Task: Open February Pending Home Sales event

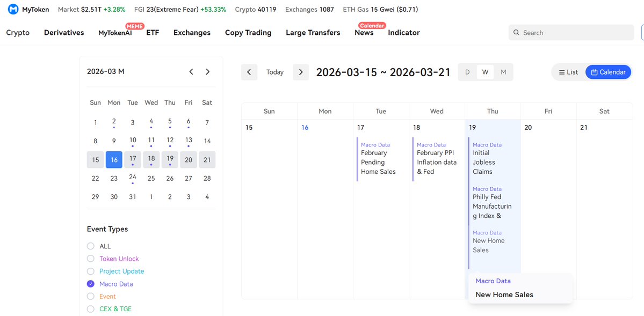Action: click(381, 159)
